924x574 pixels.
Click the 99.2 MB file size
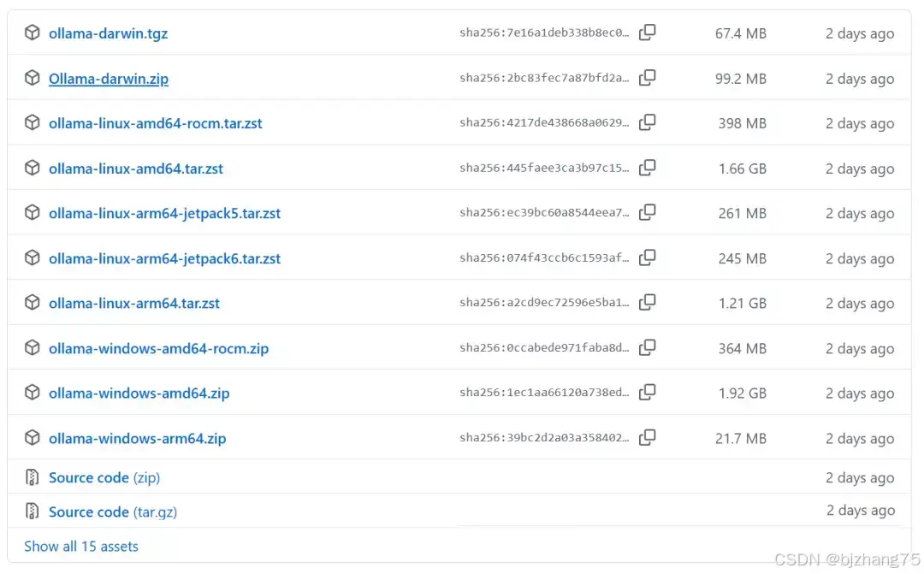tap(741, 79)
